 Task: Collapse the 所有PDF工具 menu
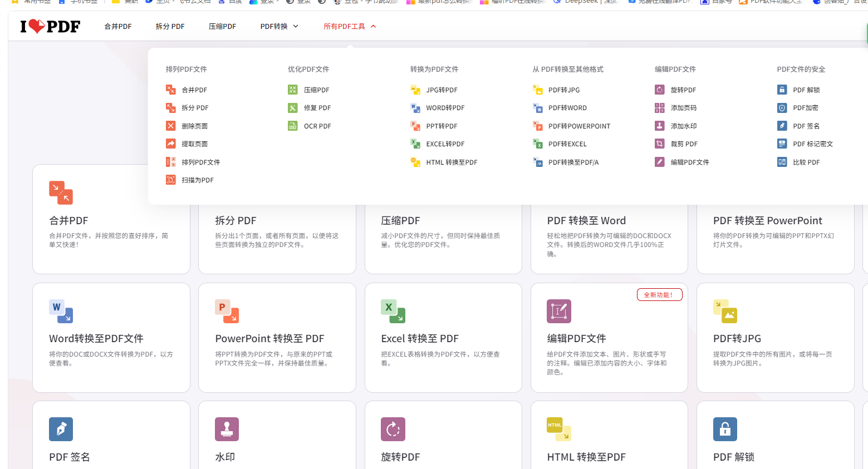coord(350,26)
